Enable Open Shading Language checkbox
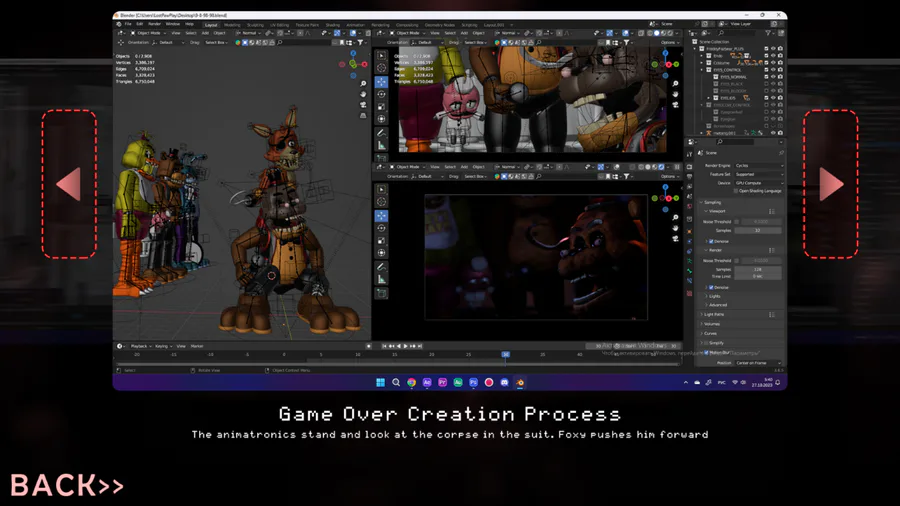The image size is (900, 506). point(736,191)
